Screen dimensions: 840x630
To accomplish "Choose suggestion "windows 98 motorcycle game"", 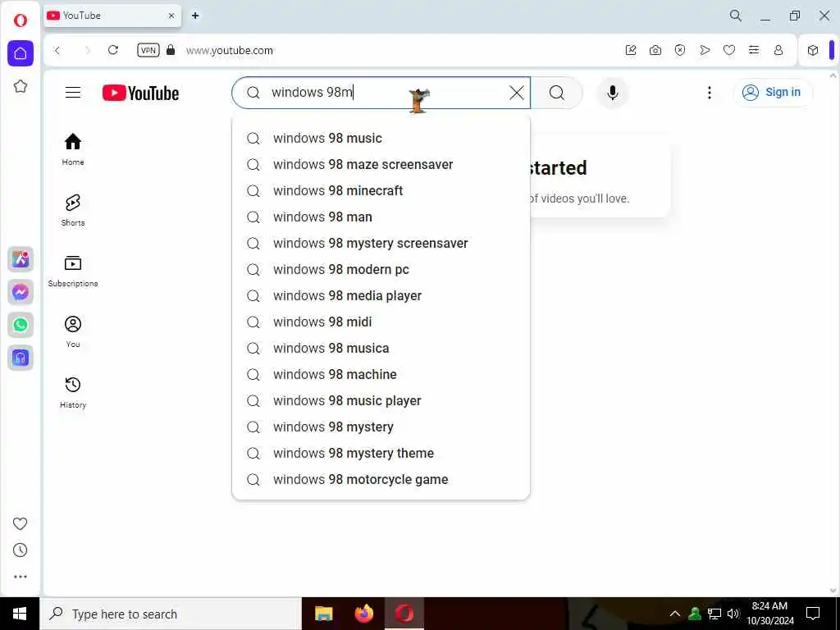I will [381, 479].
